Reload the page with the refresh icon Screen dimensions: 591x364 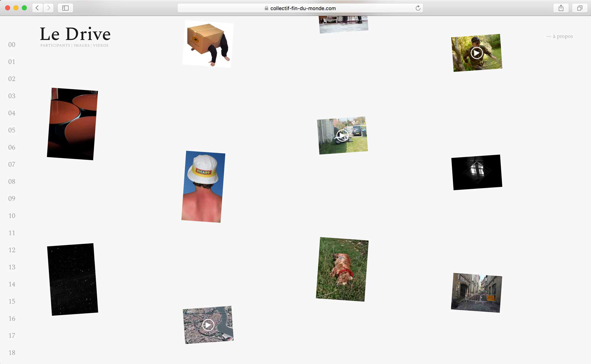click(x=418, y=8)
